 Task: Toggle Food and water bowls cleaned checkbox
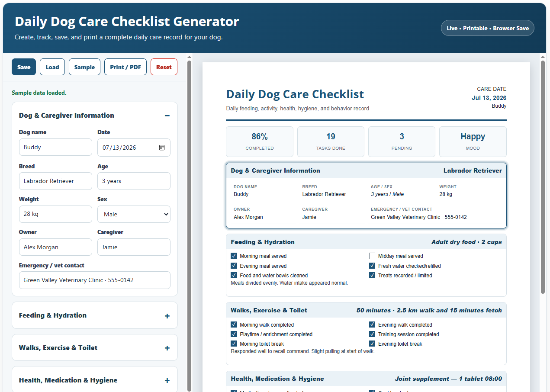click(x=234, y=275)
